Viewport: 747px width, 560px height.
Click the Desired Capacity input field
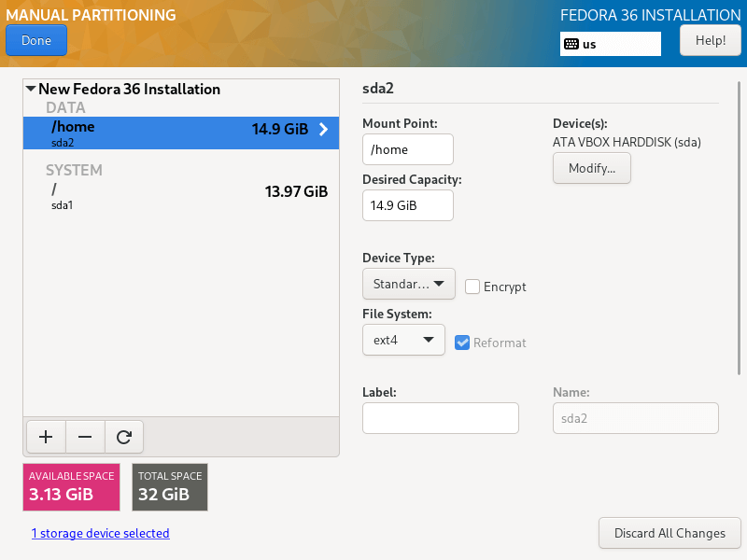tap(407, 205)
